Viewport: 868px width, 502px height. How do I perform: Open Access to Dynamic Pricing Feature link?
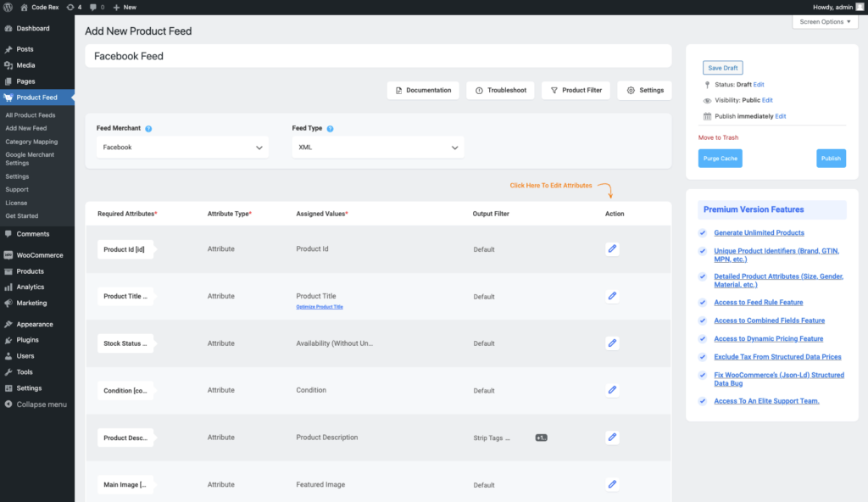(768, 338)
